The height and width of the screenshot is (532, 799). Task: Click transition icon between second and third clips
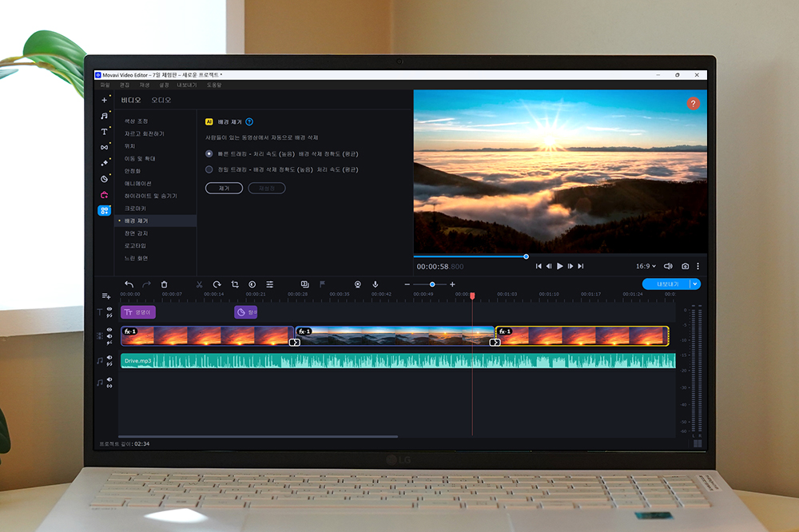495,343
